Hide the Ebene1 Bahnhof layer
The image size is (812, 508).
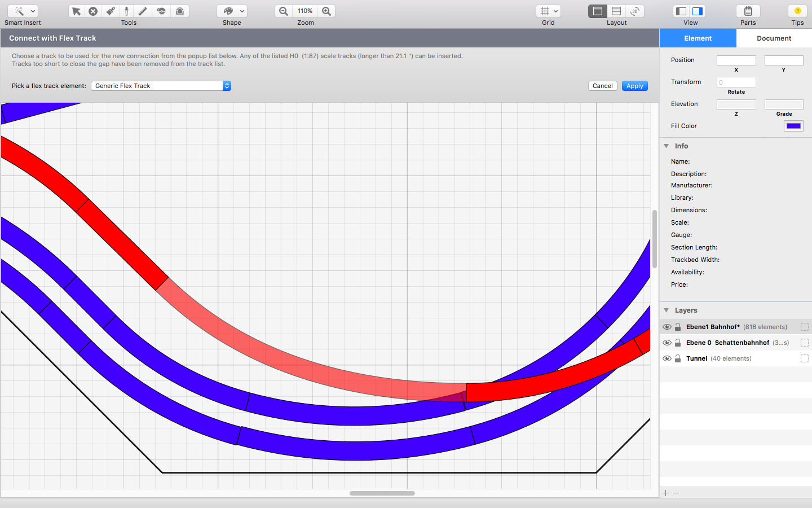(x=667, y=327)
